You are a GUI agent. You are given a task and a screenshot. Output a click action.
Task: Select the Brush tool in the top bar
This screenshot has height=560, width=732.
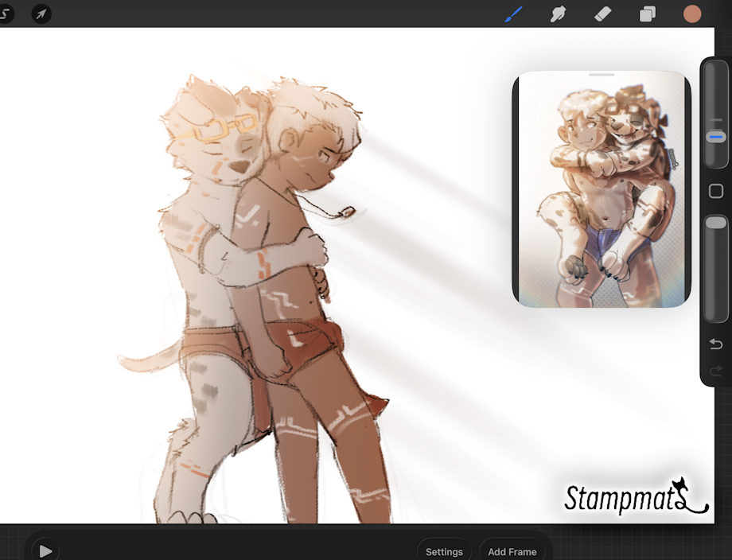pos(513,14)
